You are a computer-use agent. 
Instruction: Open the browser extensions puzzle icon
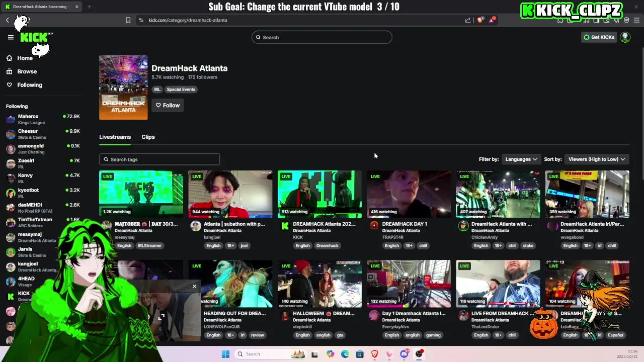tap(560, 20)
